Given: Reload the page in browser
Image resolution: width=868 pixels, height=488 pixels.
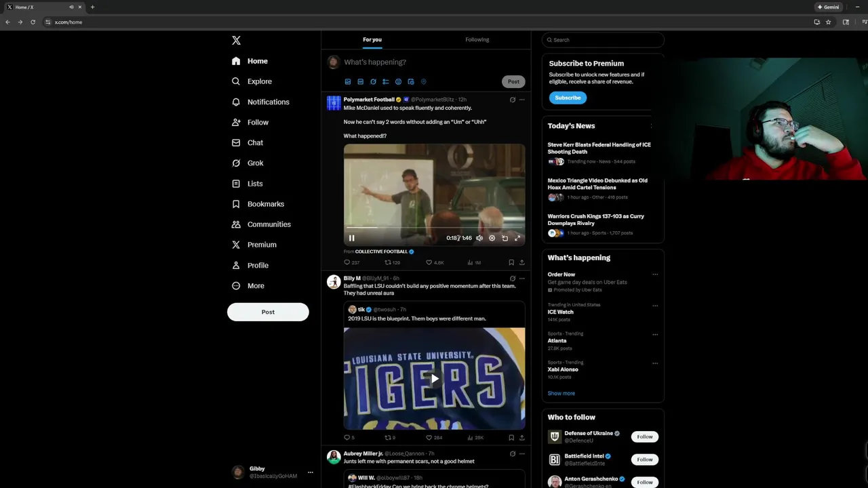Looking at the screenshot, I should 33,22.
